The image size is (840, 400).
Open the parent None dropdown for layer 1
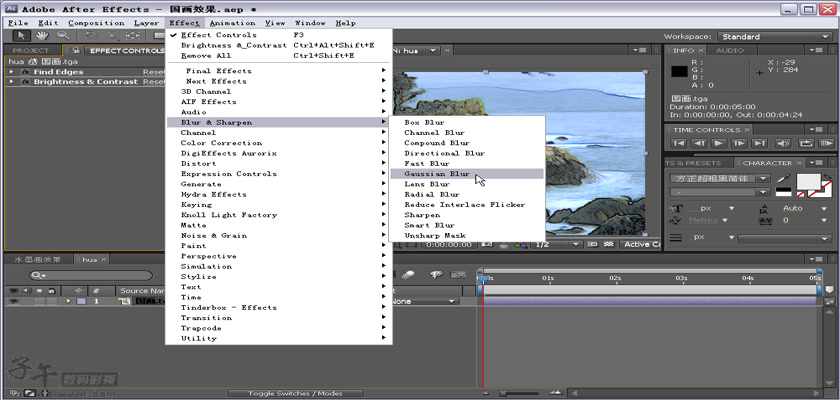point(425,301)
